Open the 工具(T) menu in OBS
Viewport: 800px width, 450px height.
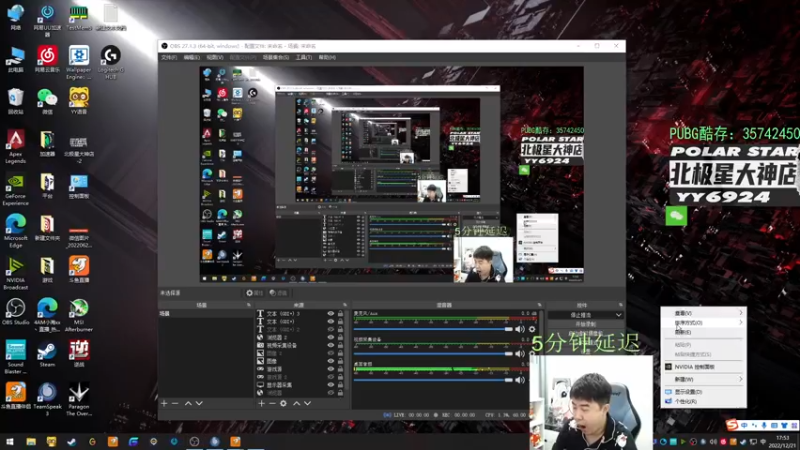304,58
